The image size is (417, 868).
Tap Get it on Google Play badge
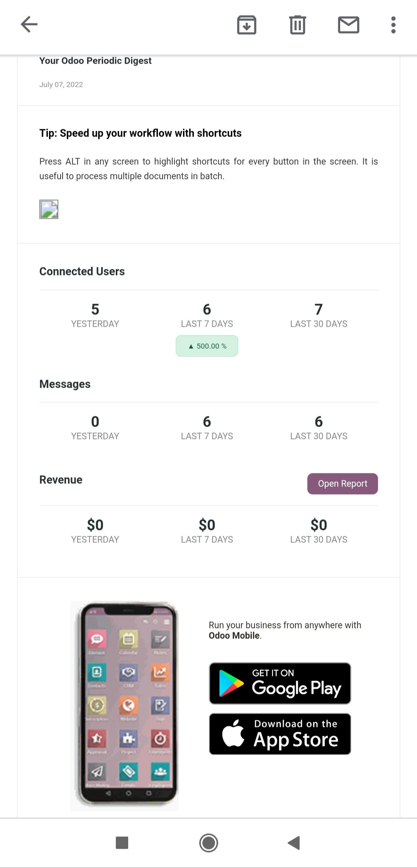[x=280, y=683]
